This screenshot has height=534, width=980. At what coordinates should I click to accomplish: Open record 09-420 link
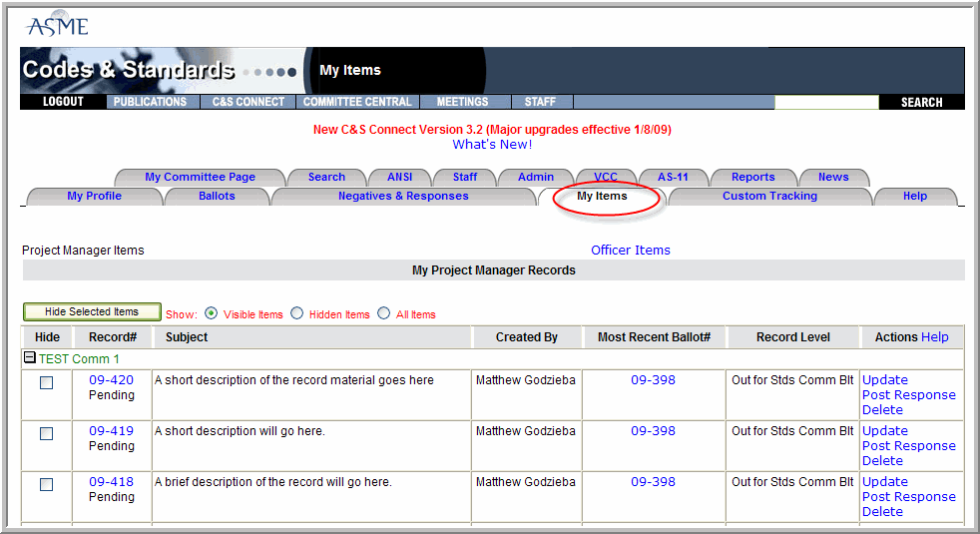tap(111, 379)
